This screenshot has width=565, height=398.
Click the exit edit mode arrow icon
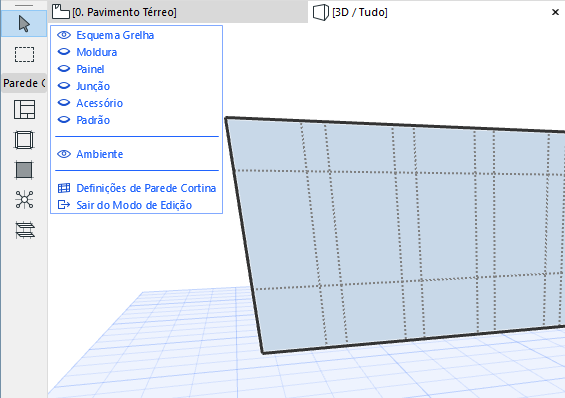(64, 205)
